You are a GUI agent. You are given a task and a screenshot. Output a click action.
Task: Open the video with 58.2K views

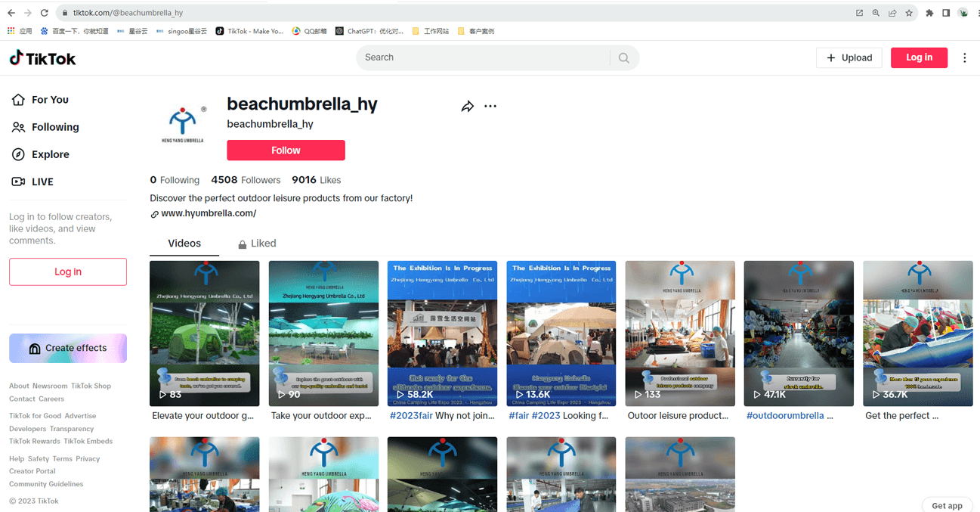[x=442, y=334]
